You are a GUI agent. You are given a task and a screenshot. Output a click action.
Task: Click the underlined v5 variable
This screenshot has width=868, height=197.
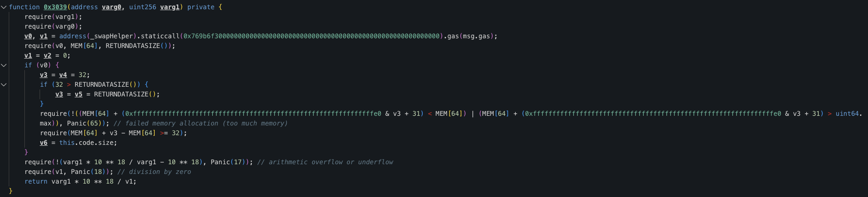pos(78,94)
